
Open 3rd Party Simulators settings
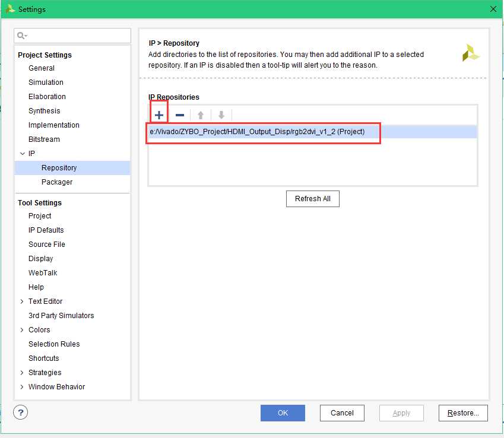coord(61,316)
